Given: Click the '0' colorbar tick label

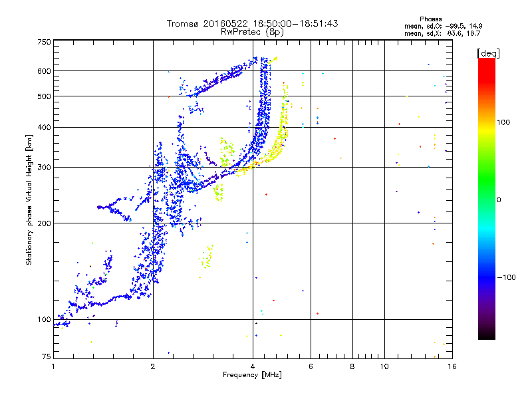Looking at the screenshot, I should (x=499, y=200).
